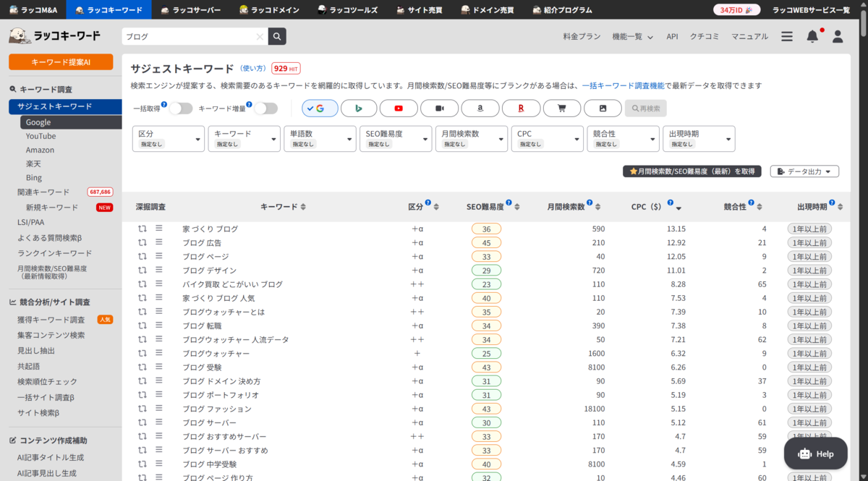Screen dimensions: 868x481
Task: Sort by the CPC ($) column arrow
Action: coord(678,208)
